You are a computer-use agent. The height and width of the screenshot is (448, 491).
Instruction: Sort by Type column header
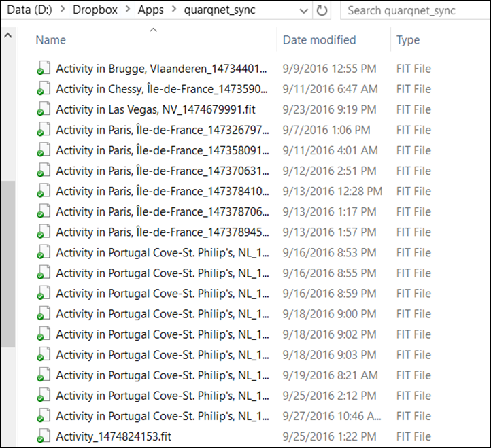(408, 40)
